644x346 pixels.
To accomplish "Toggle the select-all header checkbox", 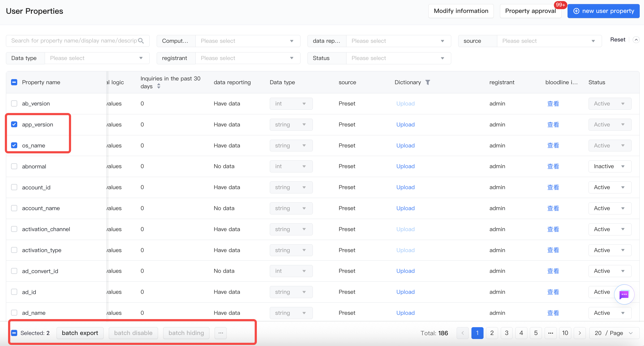I will click(14, 82).
